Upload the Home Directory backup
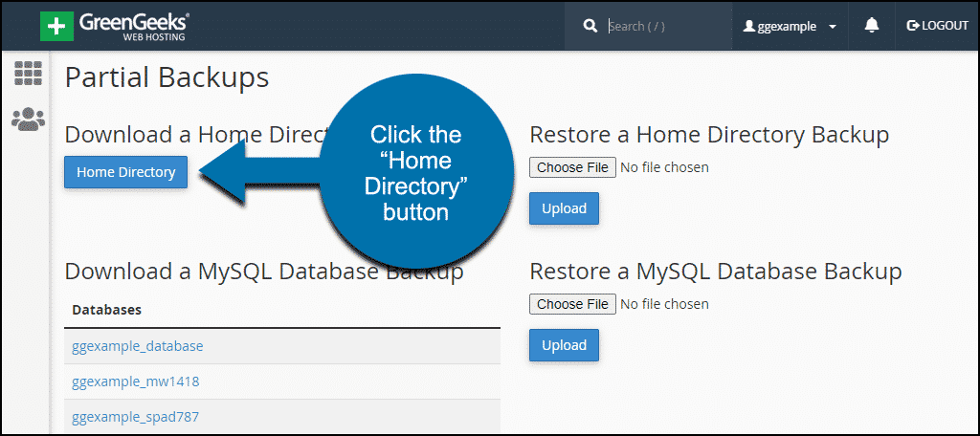 point(564,208)
